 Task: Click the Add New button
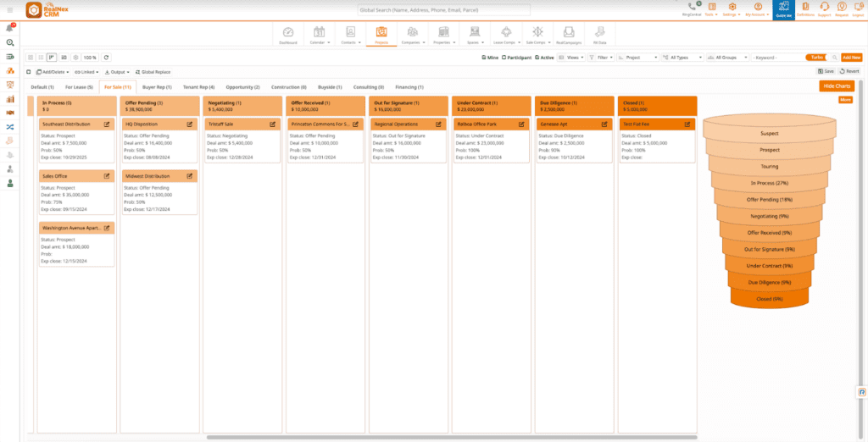[x=851, y=58]
